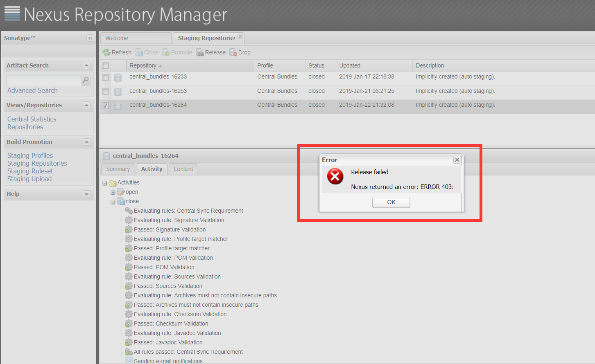The image size is (595, 364).
Task: Click the artifact search magnifier icon
Action: [86, 80]
